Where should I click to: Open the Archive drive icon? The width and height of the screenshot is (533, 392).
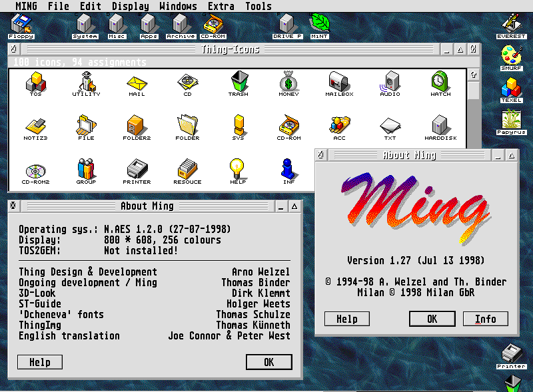181,27
